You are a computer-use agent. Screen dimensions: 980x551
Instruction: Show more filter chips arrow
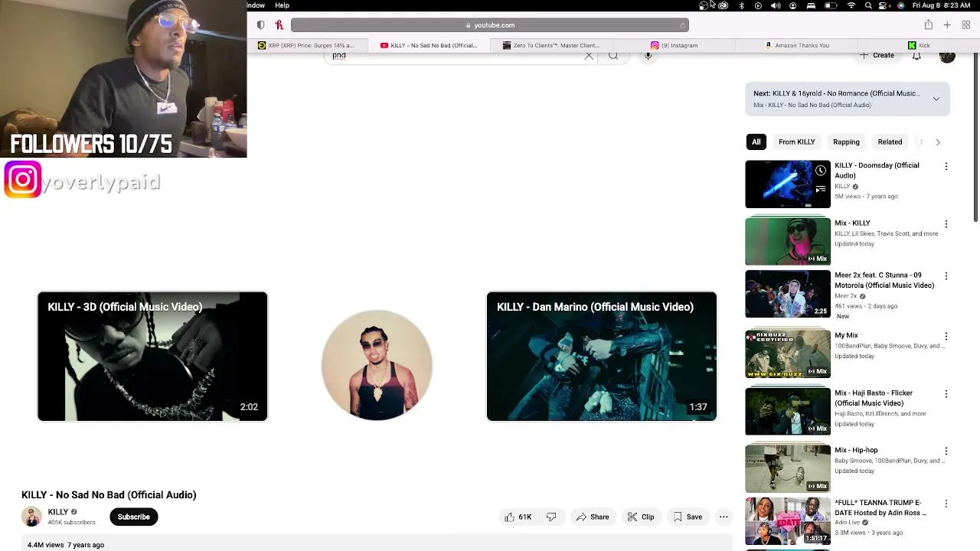(x=937, y=142)
